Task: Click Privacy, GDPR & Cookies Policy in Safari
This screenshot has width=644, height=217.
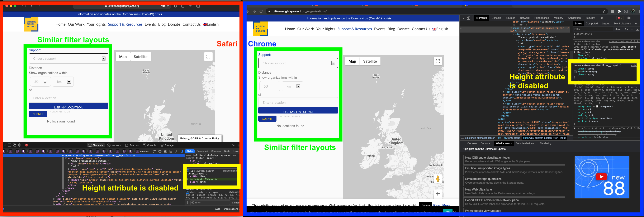Action: tap(200, 138)
